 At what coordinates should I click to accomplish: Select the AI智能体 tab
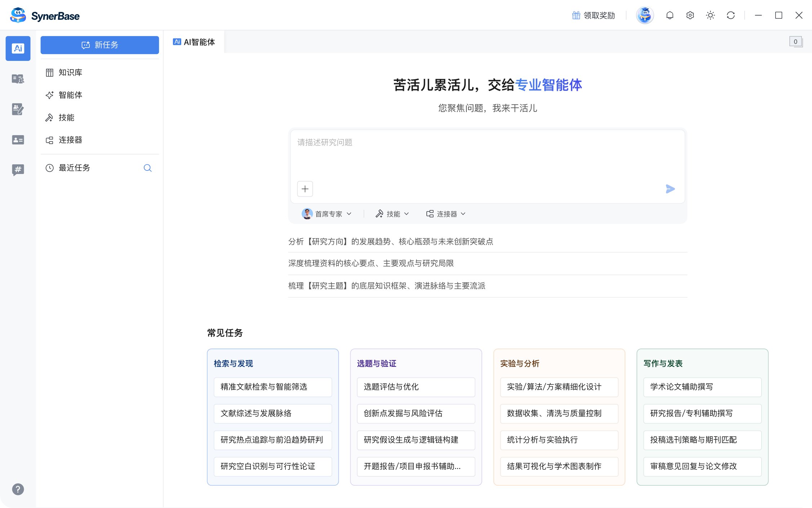point(194,42)
